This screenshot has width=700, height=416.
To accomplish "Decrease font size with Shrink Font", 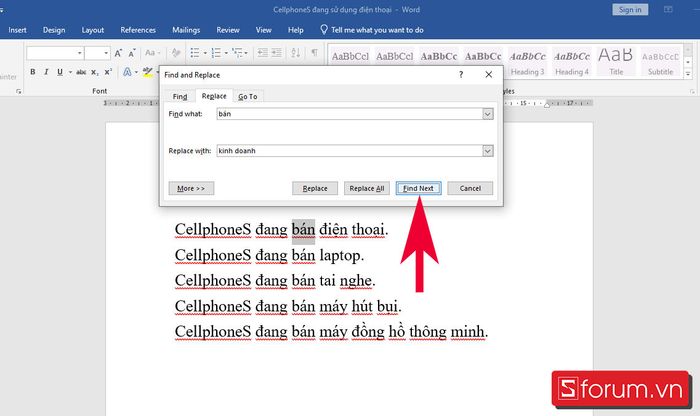I will click(132, 53).
